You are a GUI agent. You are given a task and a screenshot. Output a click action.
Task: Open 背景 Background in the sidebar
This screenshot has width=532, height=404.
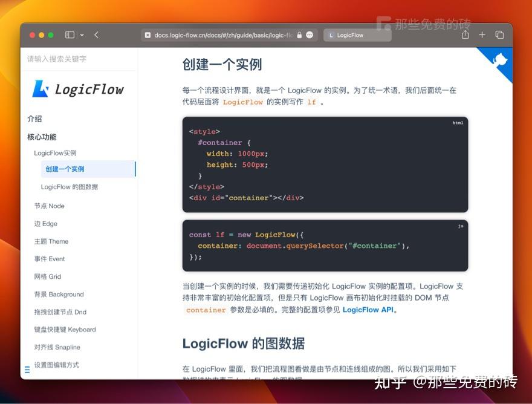[59, 295]
